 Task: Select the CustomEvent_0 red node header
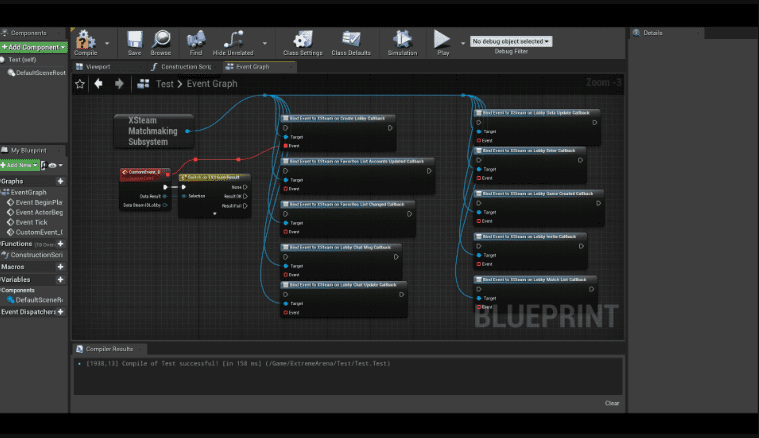[144, 173]
